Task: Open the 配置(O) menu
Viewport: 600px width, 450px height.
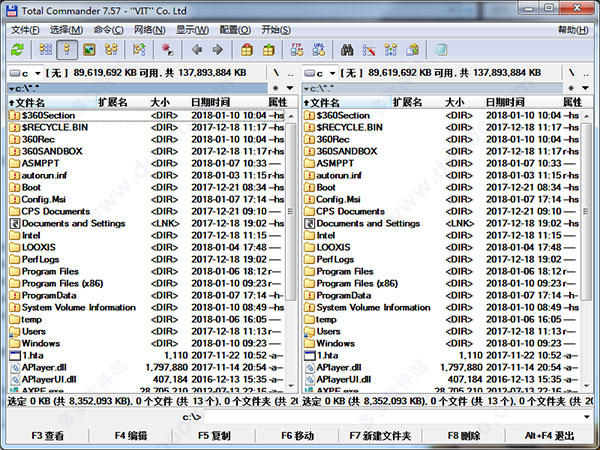Action: (235, 30)
